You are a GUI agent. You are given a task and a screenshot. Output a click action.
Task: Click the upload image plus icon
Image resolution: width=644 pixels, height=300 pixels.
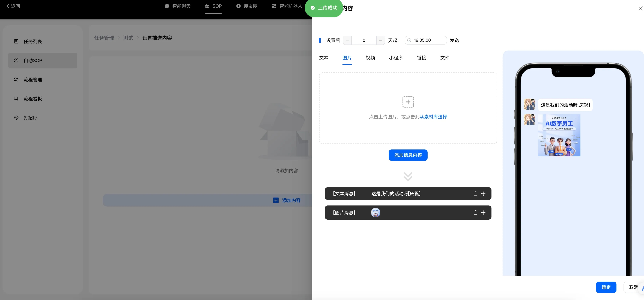tap(408, 102)
